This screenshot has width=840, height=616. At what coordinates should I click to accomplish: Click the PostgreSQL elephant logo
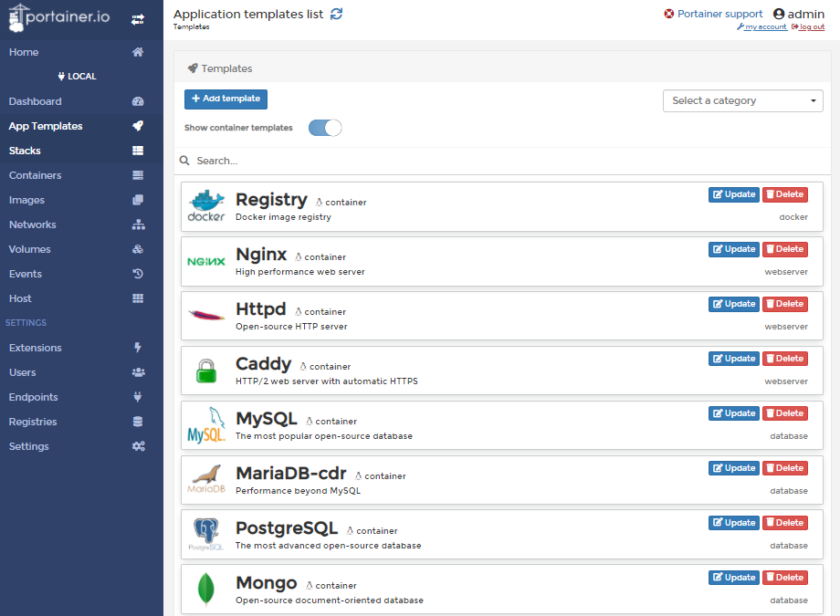click(x=206, y=534)
